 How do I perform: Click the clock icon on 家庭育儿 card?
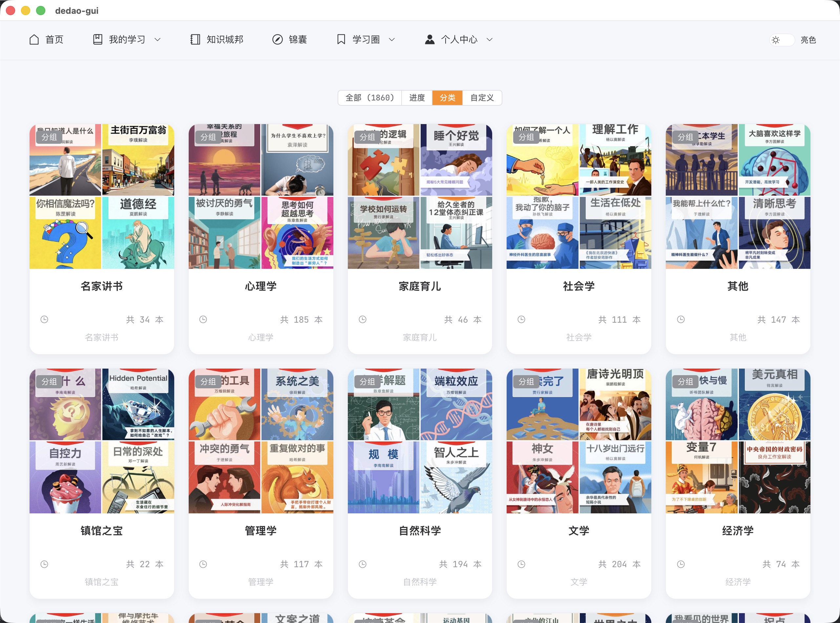(x=362, y=319)
